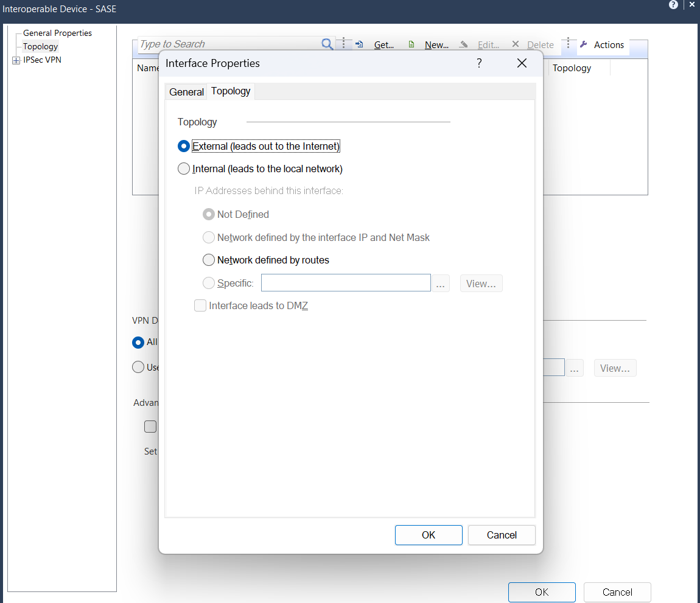Click OK in Interface Properties dialog
The image size is (700, 603).
429,535
